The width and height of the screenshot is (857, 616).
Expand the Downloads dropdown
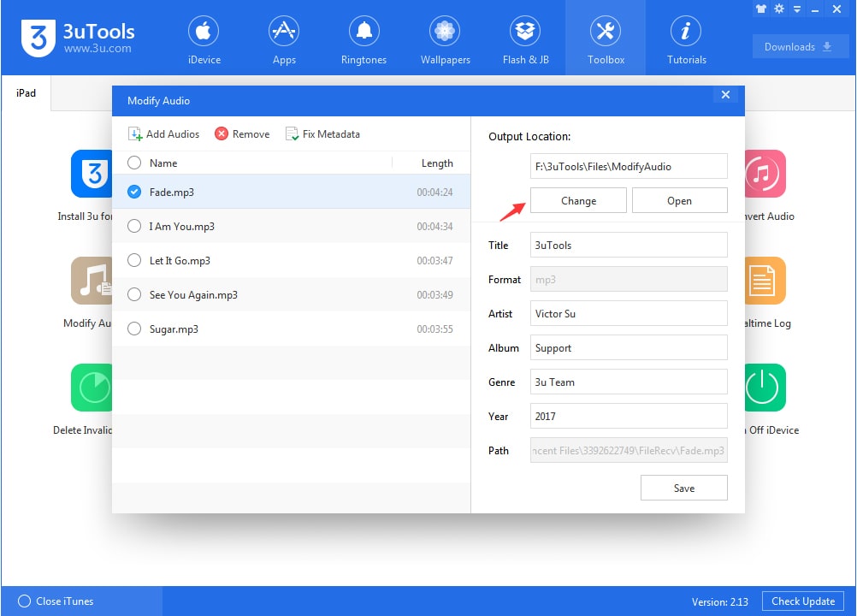800,46
